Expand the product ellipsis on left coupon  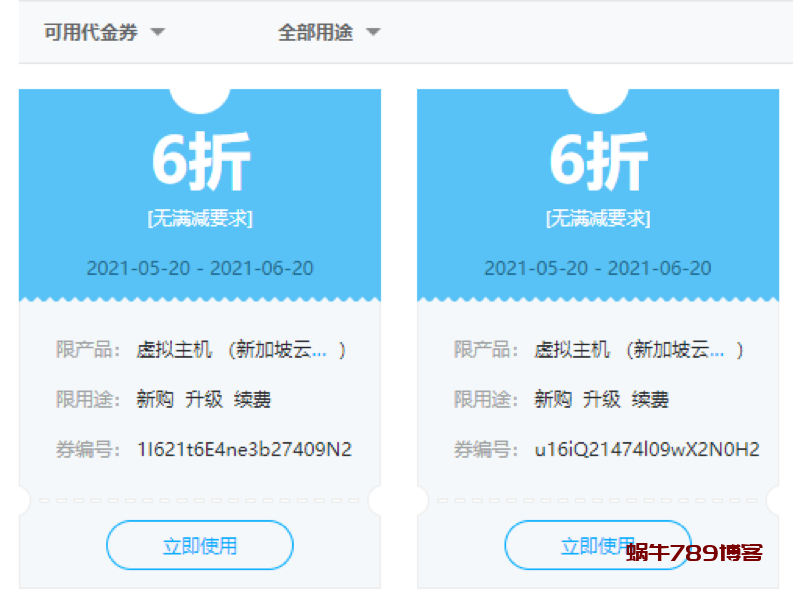(319, 350)
